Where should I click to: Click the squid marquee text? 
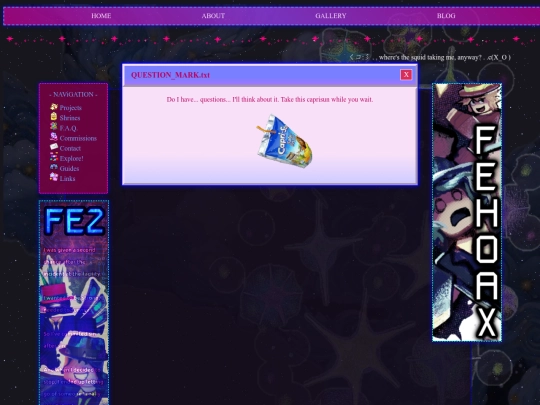click(x=430, y=57)
